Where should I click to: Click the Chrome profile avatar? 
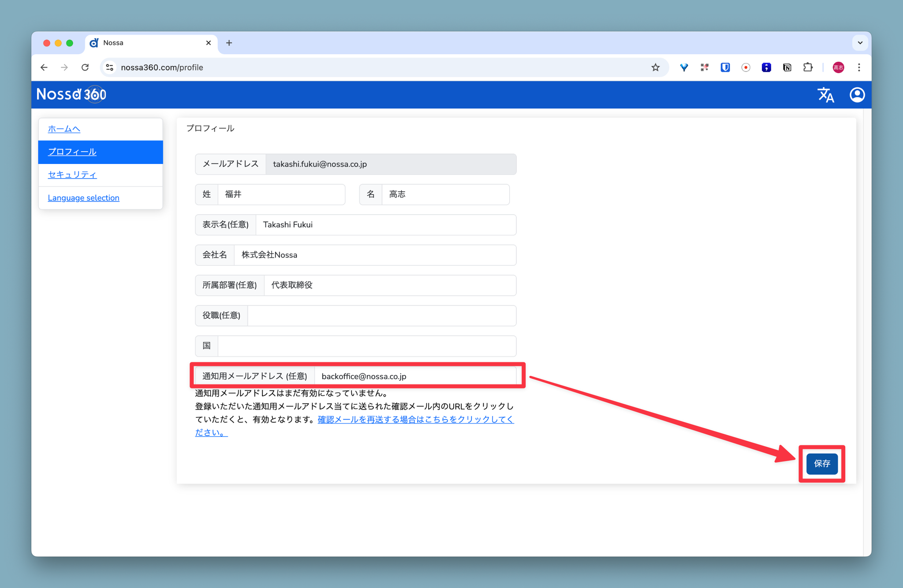tap(838, 67)
